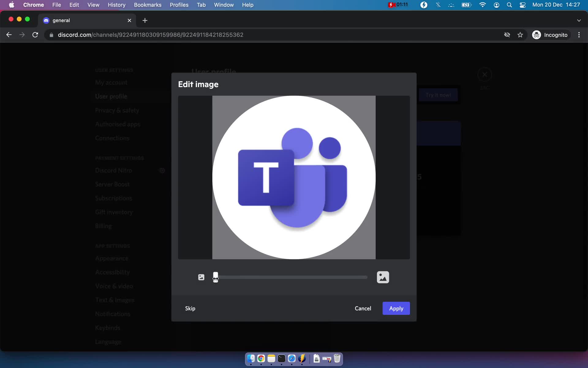View the site lock icon info
This screenshot has height=368, width=588.
pyautogui.click(x=51, y=35)
